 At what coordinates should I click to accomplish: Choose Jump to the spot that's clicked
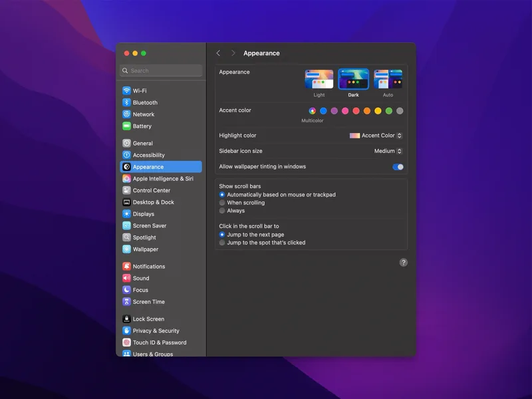(x=222, y=243)
